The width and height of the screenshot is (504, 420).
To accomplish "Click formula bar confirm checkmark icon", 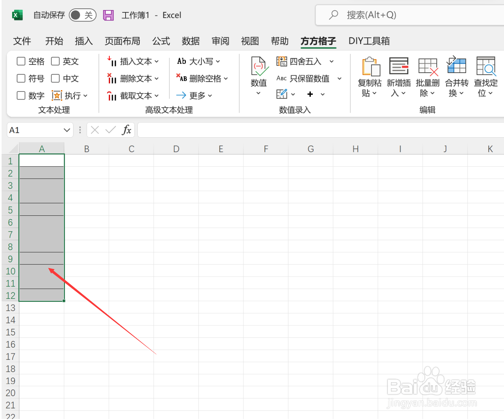I will pyautogui.click(x=110, y=130).
